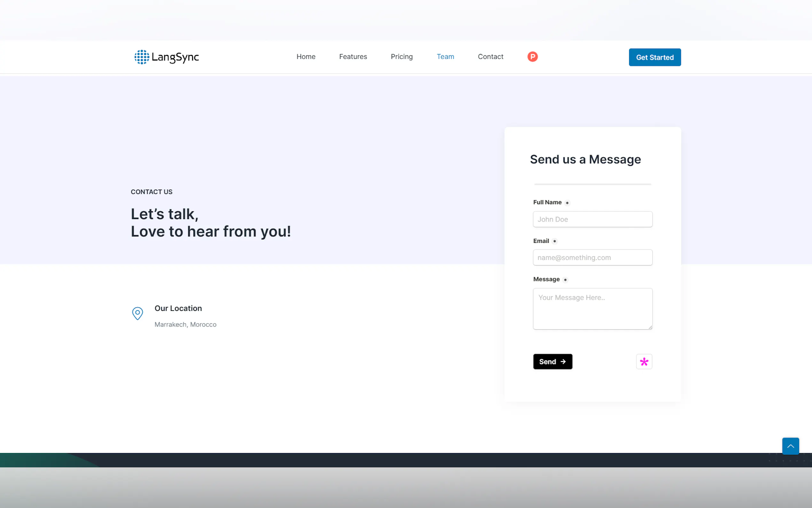Click the location pin icon
812x508 pixels.
[137, 313]
